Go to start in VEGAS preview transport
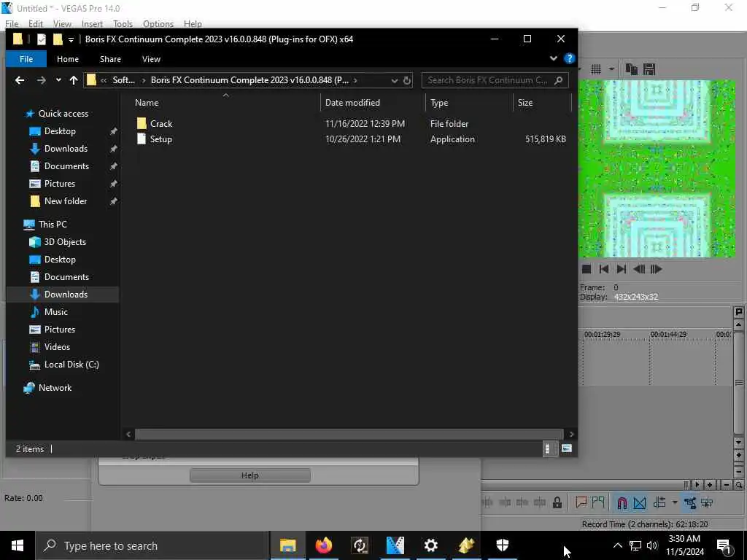747x560 pixels. (x=603, y=269)
